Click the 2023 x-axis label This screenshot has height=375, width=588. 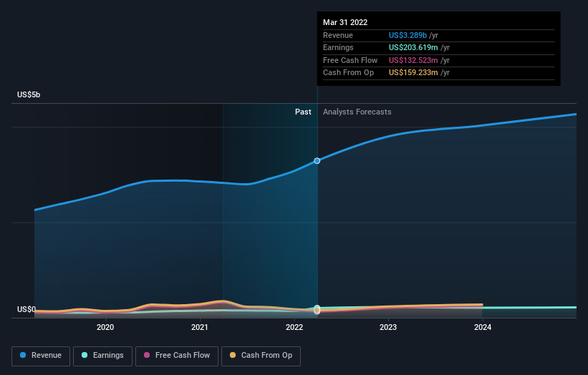[x=388, y=327]
